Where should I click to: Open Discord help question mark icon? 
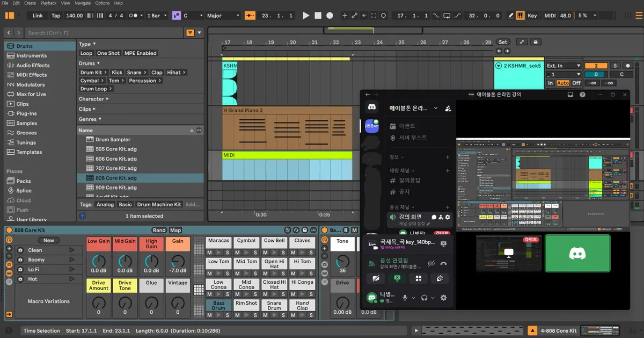pyautogui.click(x=582, y=95)
